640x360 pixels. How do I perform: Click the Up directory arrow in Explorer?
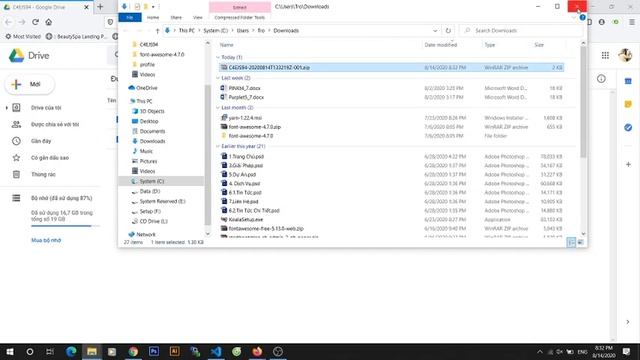pyautogui.click(x=157, y=31)
